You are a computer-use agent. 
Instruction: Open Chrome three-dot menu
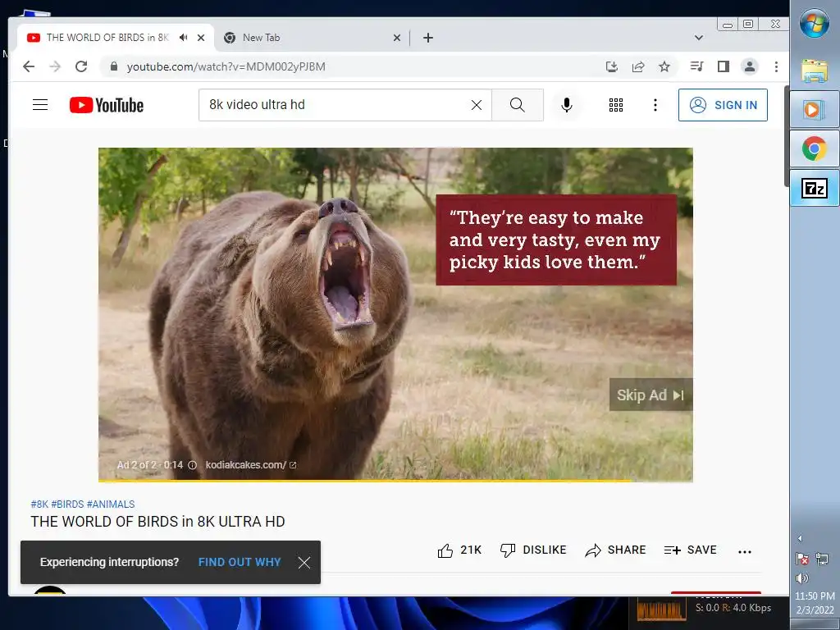pos(776,66)
